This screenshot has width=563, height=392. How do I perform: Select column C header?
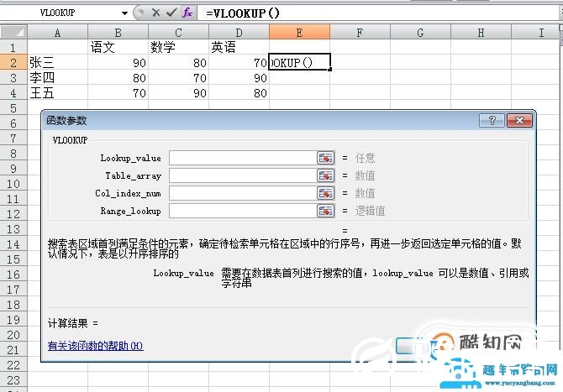(x=178, y=33)
